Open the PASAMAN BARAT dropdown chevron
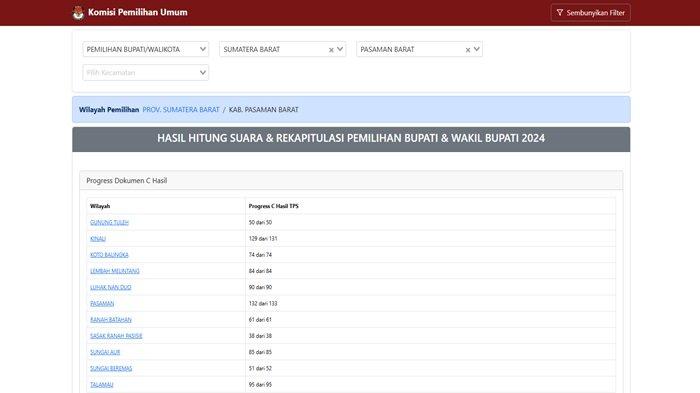This screenshot has width=700, height=393. click(477, 49)
